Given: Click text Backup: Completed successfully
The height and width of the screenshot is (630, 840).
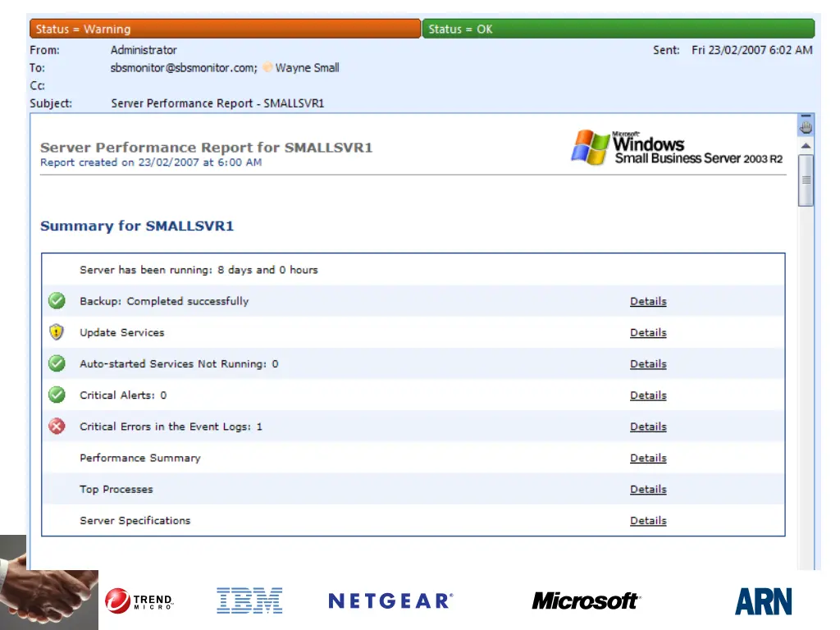Looking at the screenshot, I should (164, 301).
